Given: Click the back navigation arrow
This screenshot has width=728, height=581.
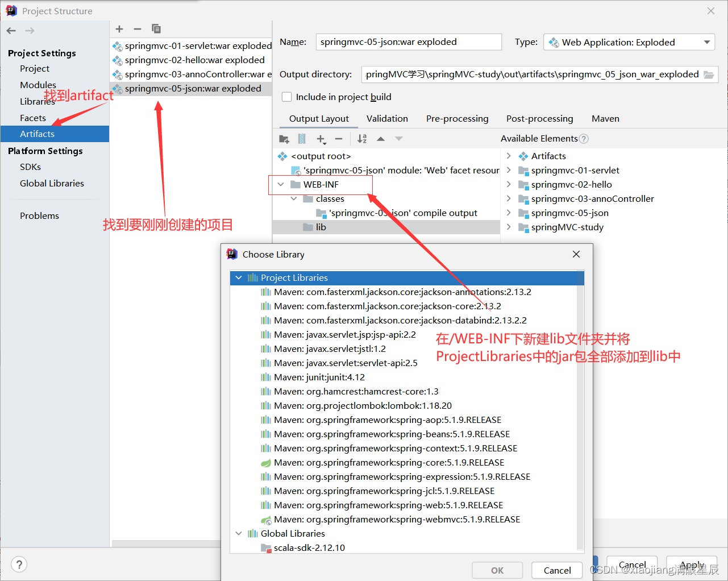Looking at the screenshot, I should [11, 31].
